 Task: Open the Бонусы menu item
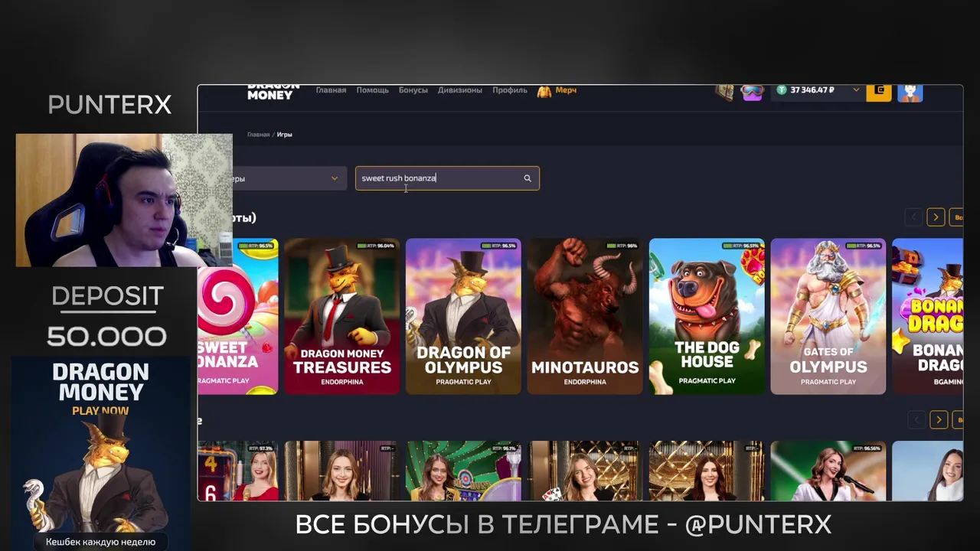413,90
